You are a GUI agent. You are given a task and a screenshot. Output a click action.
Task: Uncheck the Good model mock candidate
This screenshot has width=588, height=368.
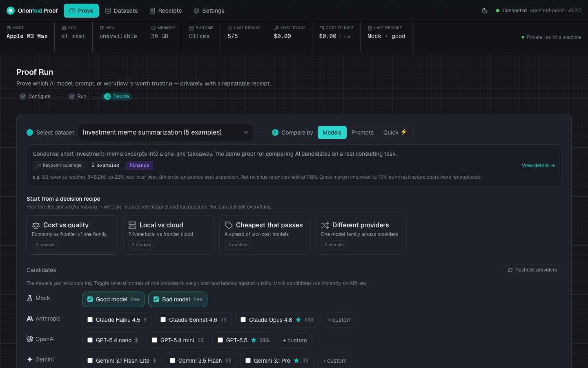[90, 299]
